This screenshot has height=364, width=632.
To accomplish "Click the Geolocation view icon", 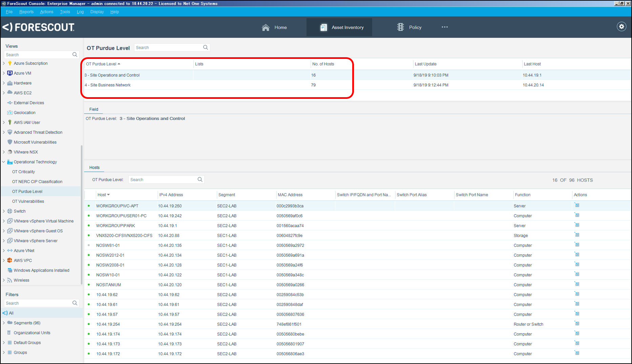I will point(10,112).
